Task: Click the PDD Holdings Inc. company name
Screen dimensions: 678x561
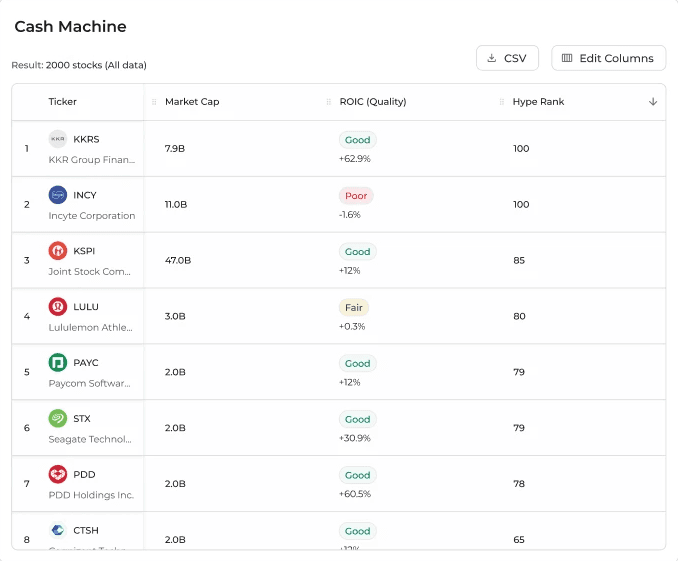Action: pyautogui.click(x=91, y=495)
